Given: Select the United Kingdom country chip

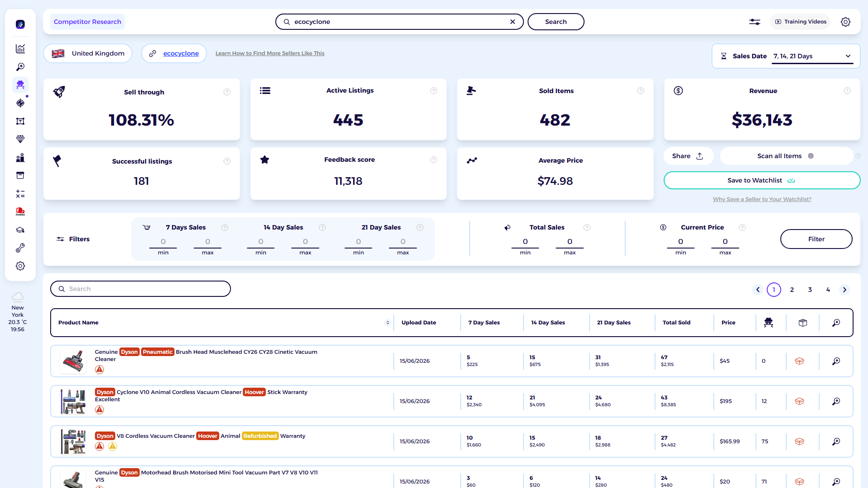Looking at the screenshot, I should tap(88, 53).
